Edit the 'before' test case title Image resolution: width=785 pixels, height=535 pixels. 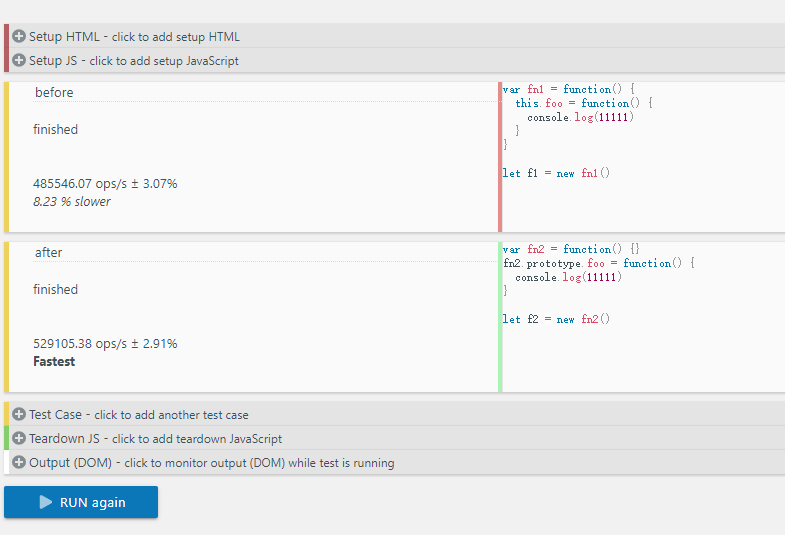[265, 93]
